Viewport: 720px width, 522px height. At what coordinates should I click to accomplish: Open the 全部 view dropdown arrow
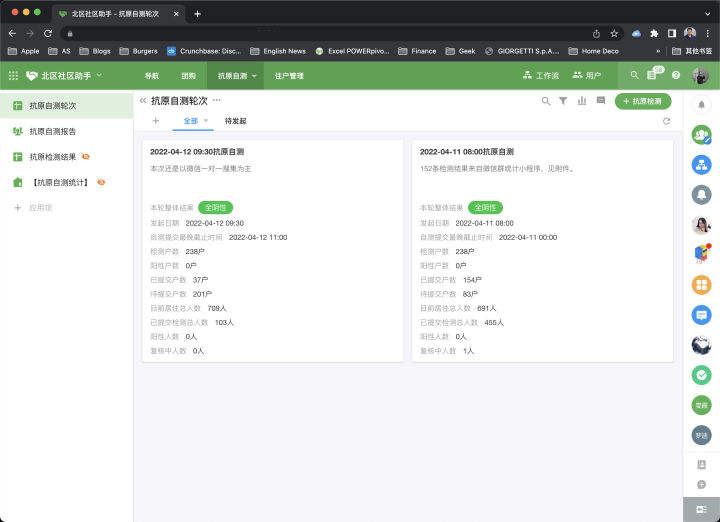click(x=207, y=121)
